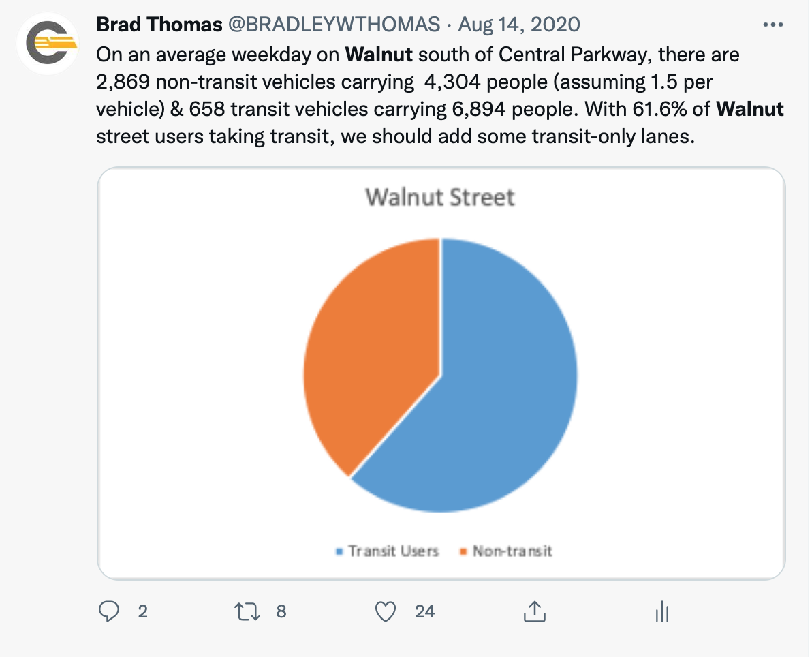Open the reply comment icon

click(x=109, y=611)
